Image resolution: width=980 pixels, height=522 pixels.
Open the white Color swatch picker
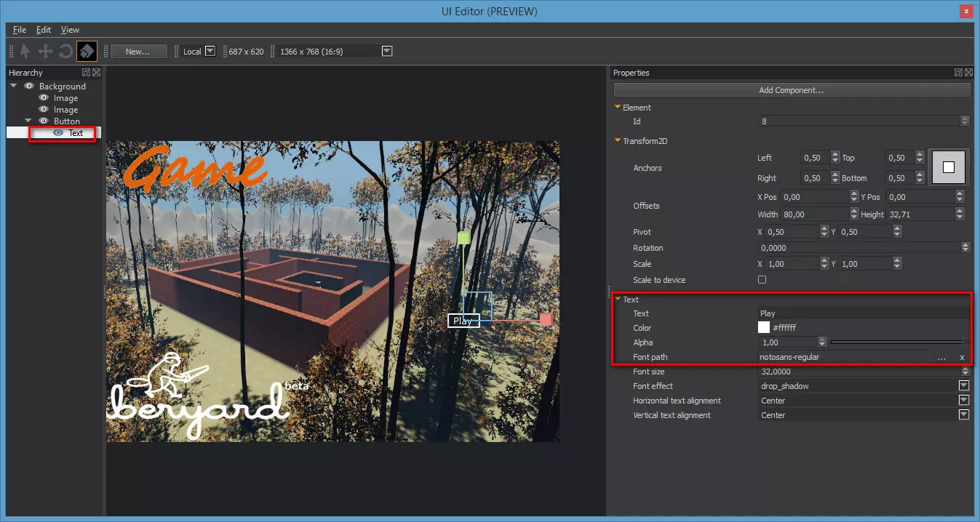[x=764, y=328]
